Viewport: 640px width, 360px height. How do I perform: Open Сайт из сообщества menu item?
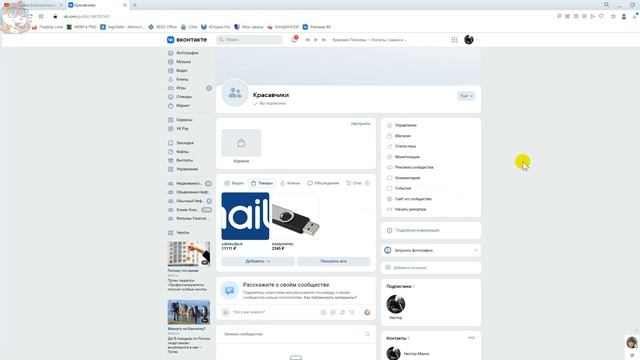[x=409, y=199]
